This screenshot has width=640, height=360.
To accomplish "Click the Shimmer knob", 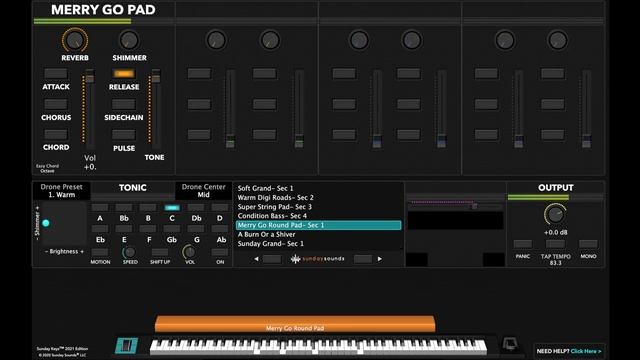I will 129,40.
